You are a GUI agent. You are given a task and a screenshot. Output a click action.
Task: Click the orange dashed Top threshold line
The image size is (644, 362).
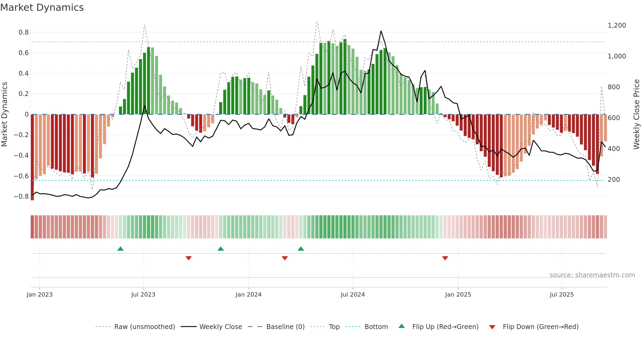pos(318,42)
